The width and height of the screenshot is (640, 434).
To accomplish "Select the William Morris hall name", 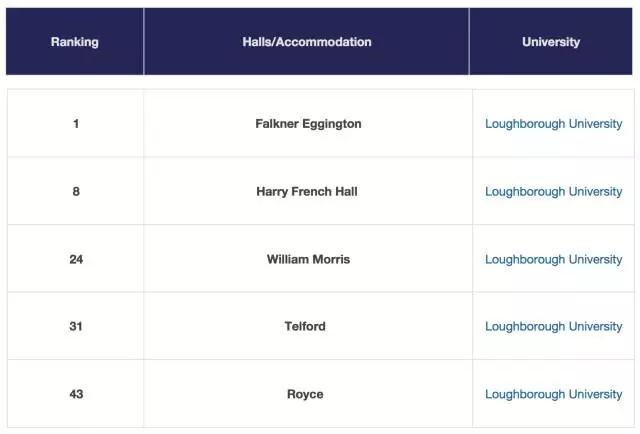I will pos(308,259).
